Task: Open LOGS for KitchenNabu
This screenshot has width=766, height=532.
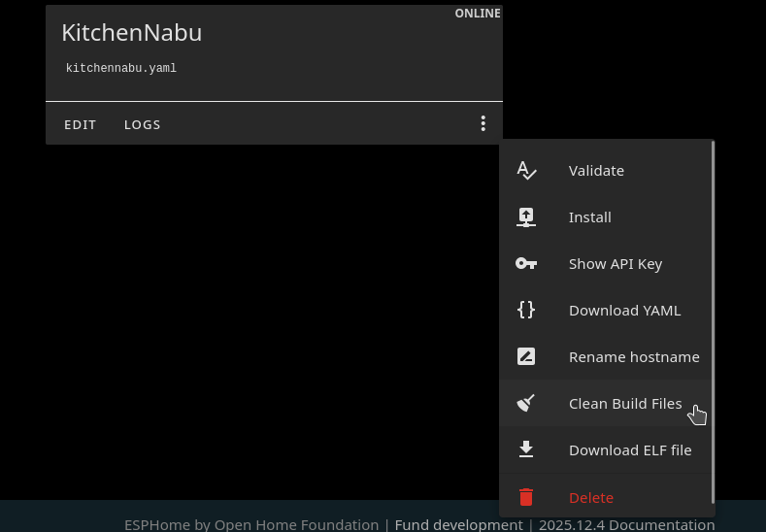Action: coord(143,124)
